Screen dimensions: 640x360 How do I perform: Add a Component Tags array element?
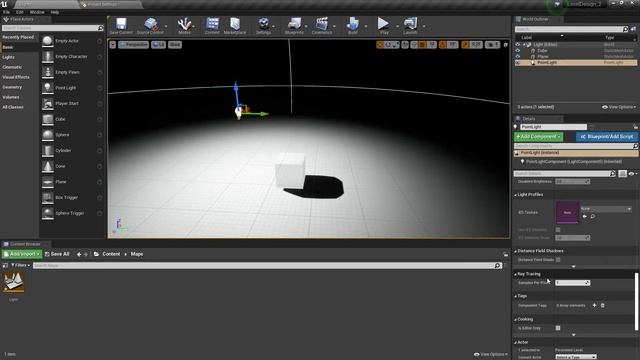tap(594, 305)
